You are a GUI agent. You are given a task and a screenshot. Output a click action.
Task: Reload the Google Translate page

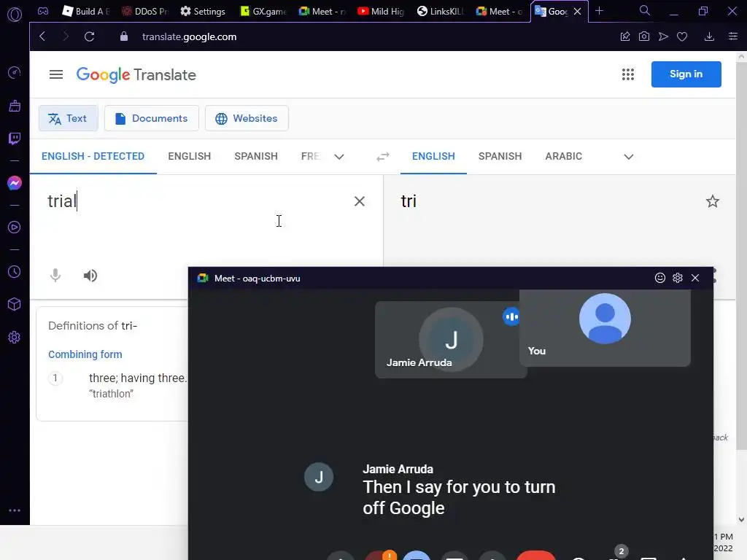coord(89,36)
